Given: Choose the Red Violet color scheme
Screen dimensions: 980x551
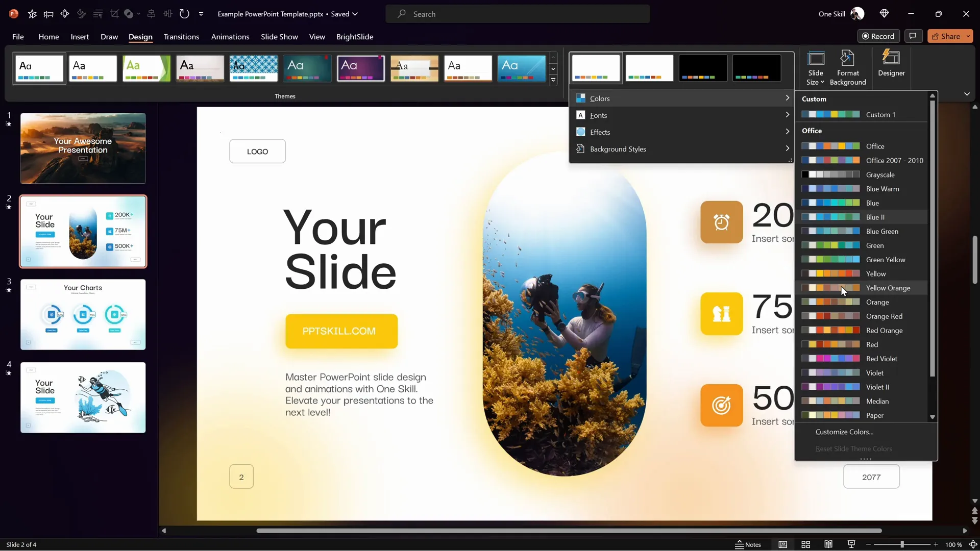Looking at the screenshot, I should [862, 359].
